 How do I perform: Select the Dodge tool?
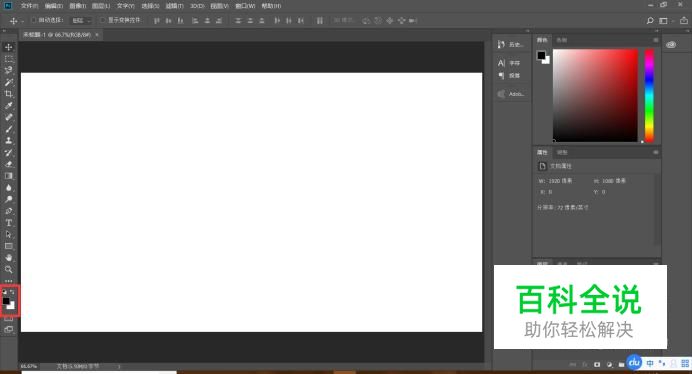coord(8,199)
